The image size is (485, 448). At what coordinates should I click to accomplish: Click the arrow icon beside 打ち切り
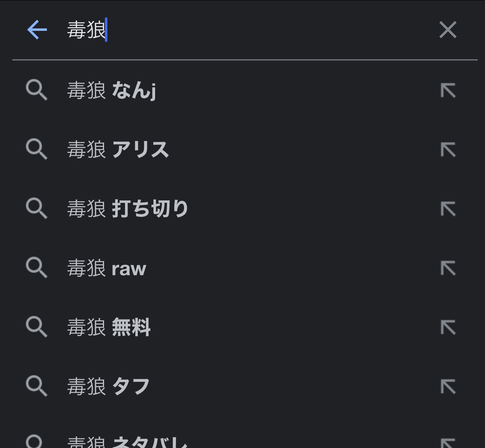point(448,209)
